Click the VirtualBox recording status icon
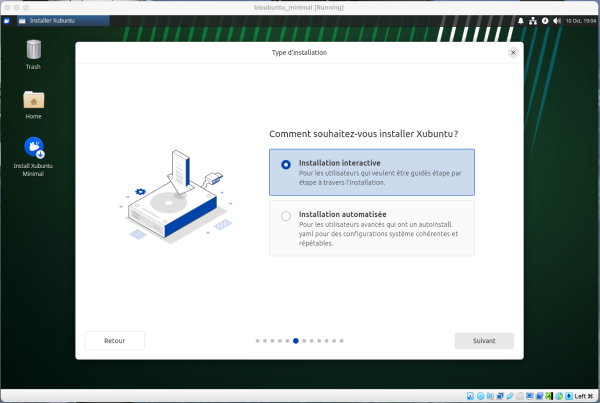 coord(540,396)
